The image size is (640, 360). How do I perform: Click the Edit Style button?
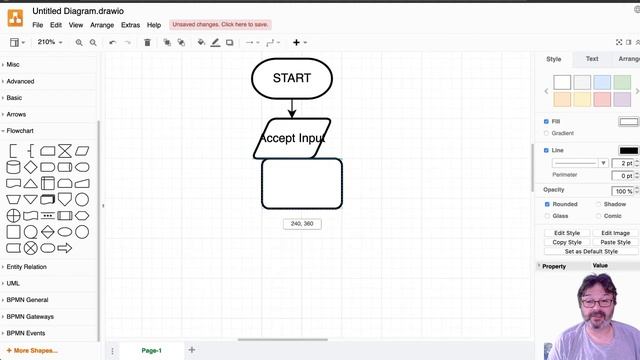click(567, 233)
